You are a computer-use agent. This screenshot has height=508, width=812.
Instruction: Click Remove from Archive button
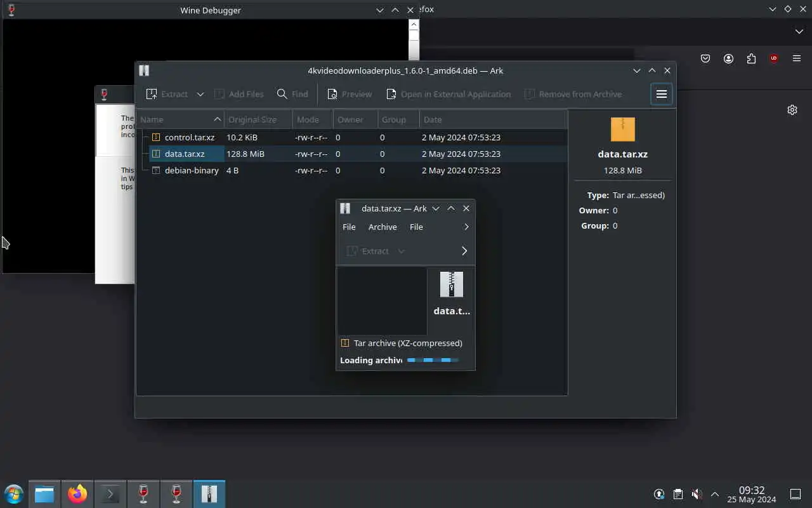tap(573, 94)
